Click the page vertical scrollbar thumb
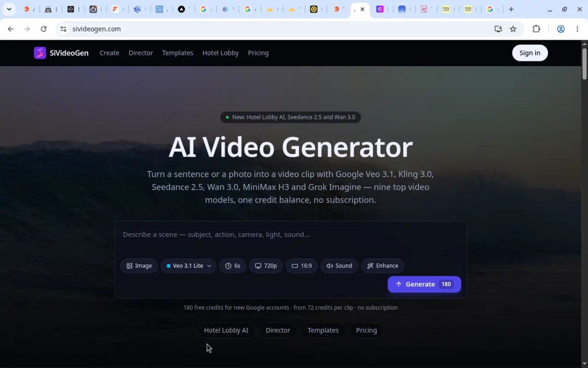 coord(584,64)
